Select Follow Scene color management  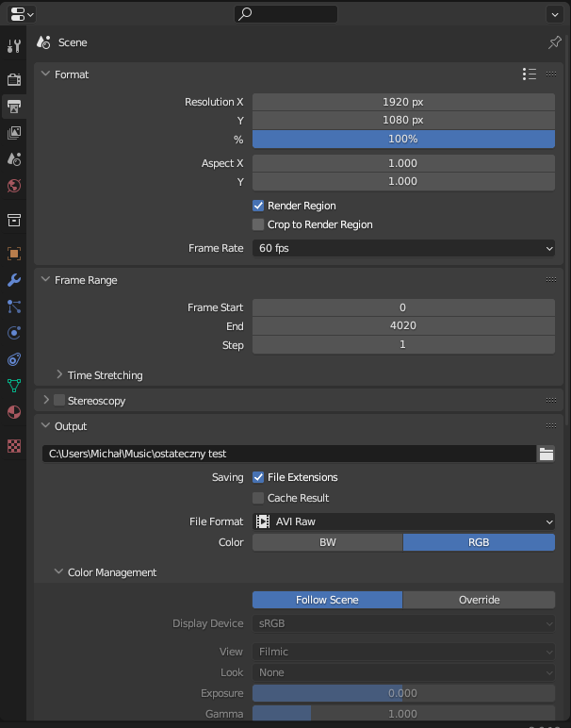(x=328, y=600)
